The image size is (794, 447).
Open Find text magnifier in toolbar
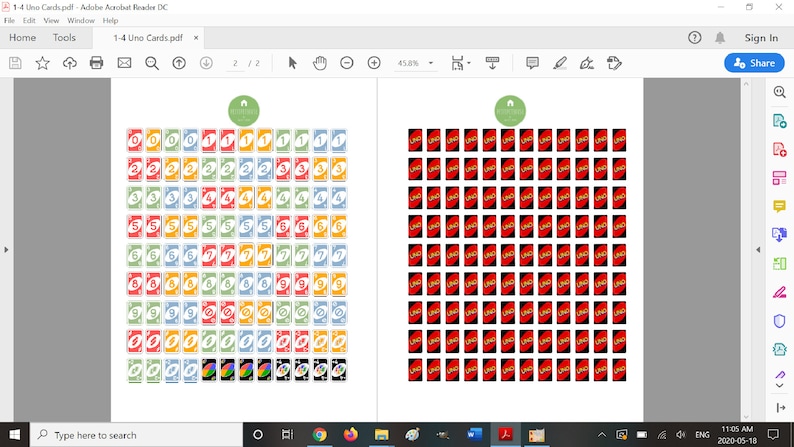coord(151,63)
